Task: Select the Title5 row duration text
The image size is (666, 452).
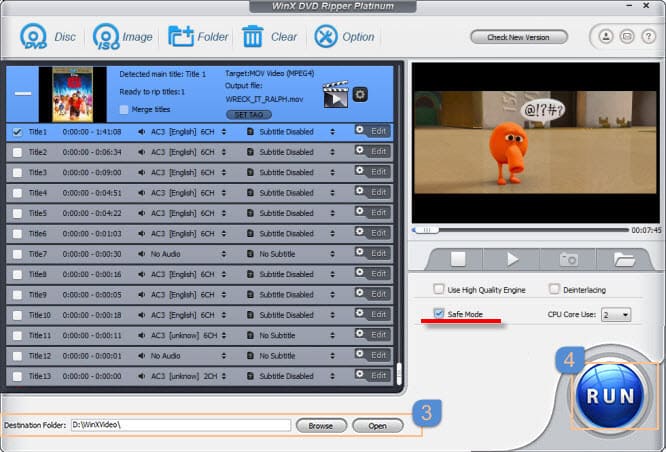Action: 92,213
